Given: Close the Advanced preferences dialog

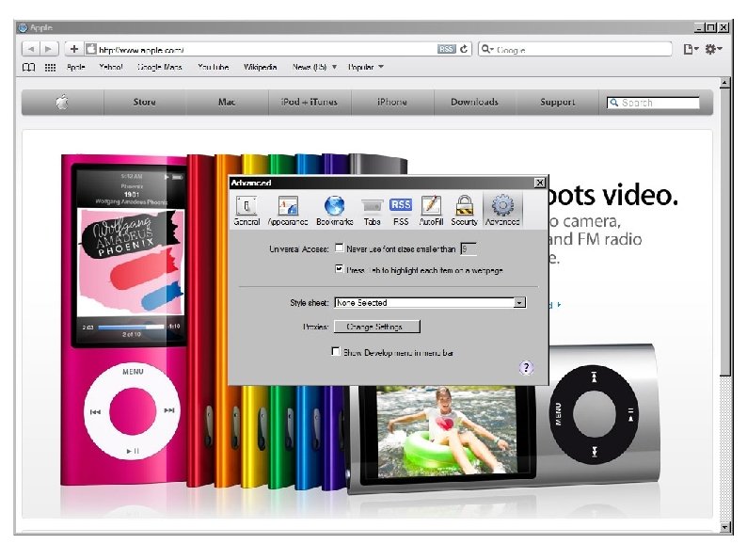Looking at the screenshot, I should (x=539, y=183).
